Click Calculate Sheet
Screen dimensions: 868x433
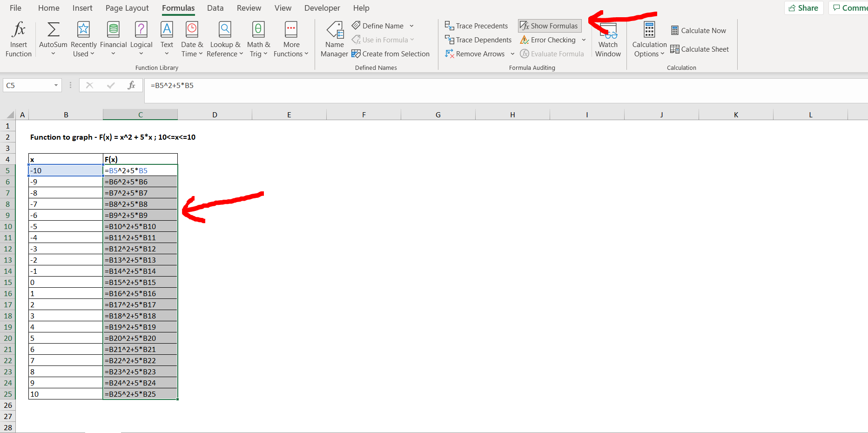coord(700,49)
